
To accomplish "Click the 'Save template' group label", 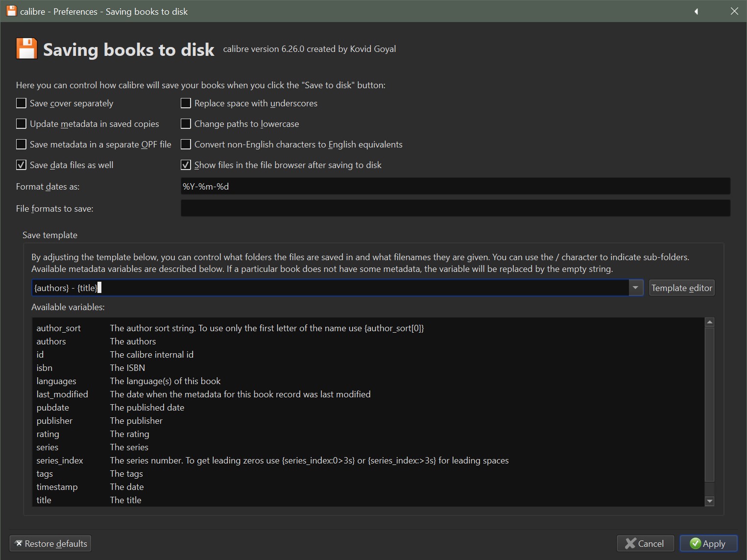I will [x=50, y=235].
